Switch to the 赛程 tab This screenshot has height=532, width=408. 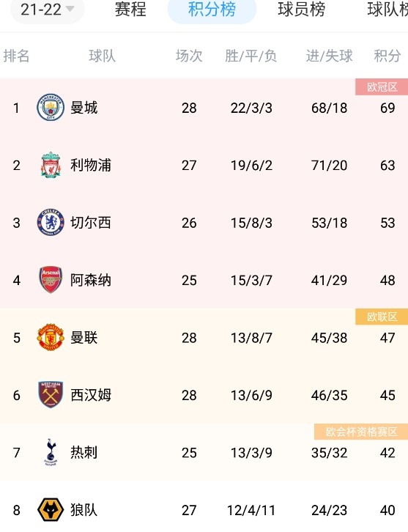130,10
